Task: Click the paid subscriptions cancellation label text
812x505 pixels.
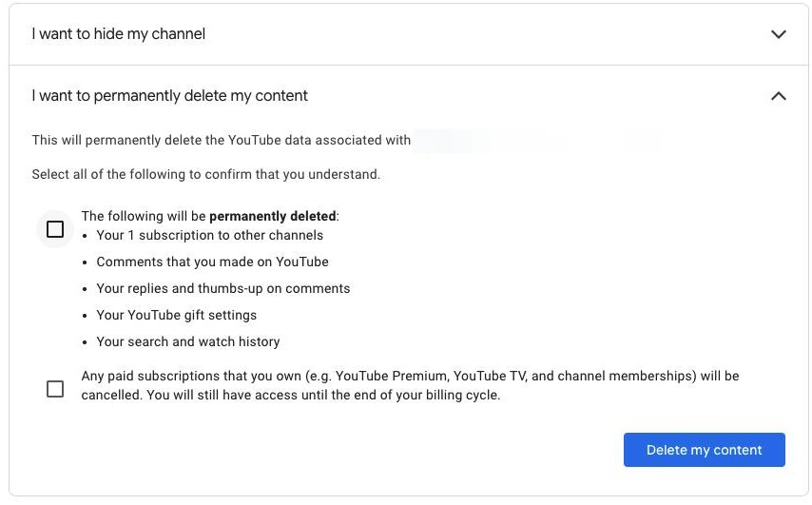Action: (x=410, y=377)
